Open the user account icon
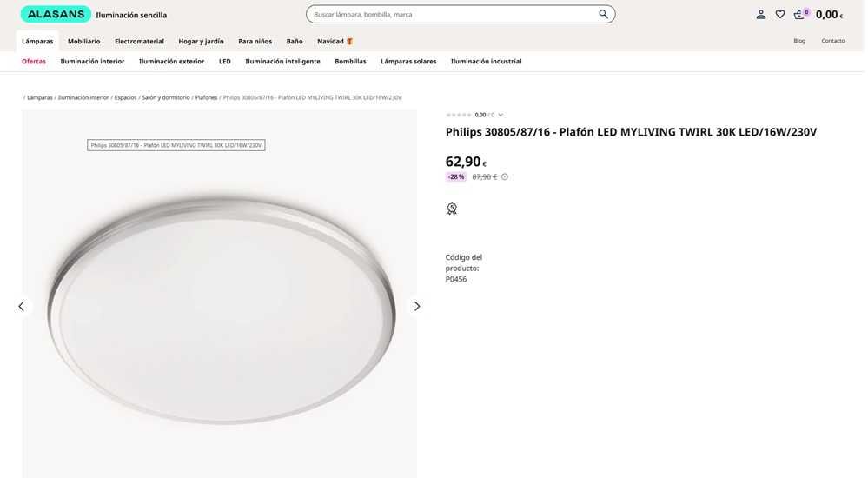Image resolution: width=868 pixels, height=478 pixels. [x=761, y=14]
